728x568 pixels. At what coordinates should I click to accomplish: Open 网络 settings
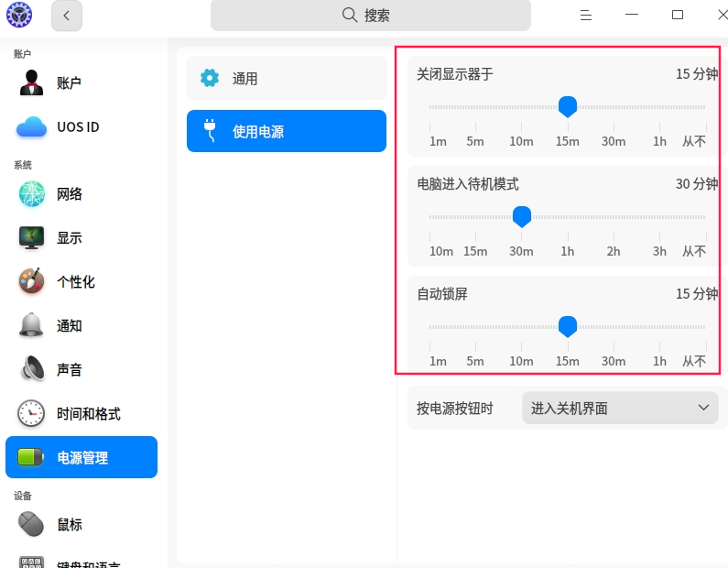click(81, 193)
